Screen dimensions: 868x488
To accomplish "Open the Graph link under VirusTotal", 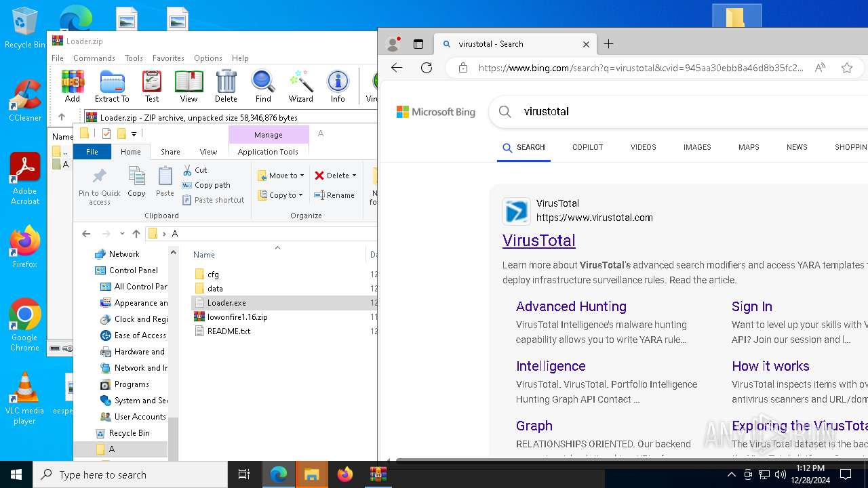I will pyautogui.click(x=534, y=426).
